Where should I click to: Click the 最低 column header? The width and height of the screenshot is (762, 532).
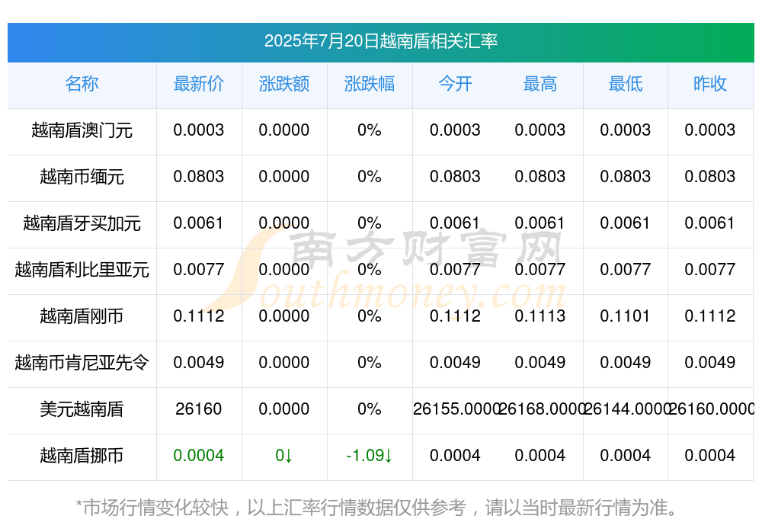[626, 84]
